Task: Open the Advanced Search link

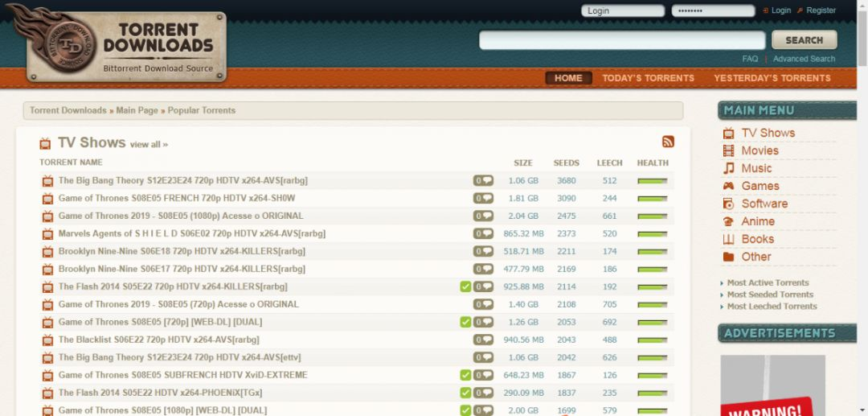Action: tap(804, 59)
